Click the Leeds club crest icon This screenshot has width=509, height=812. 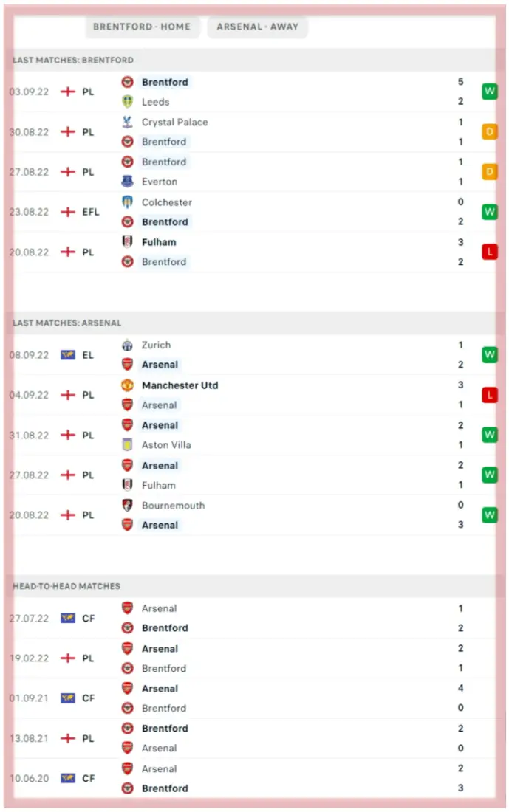coord(127,102)
